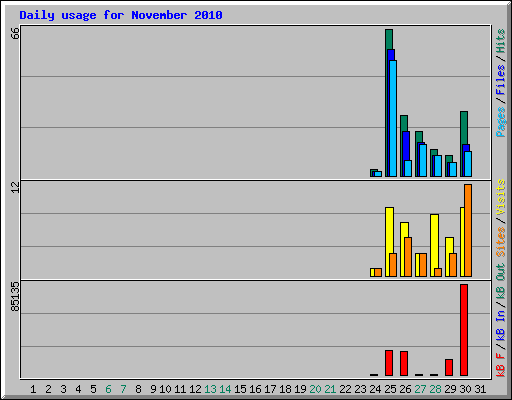This screenshot has height=400, width=512.
Task: Click day '10' on the x-axis
Action: pos(165,389)
